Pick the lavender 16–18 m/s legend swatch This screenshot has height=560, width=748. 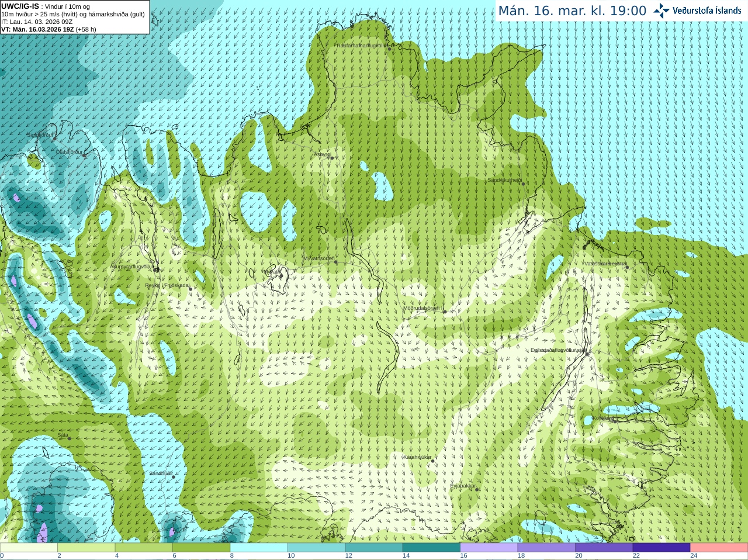pyautogui.click(x=489, y=548)
